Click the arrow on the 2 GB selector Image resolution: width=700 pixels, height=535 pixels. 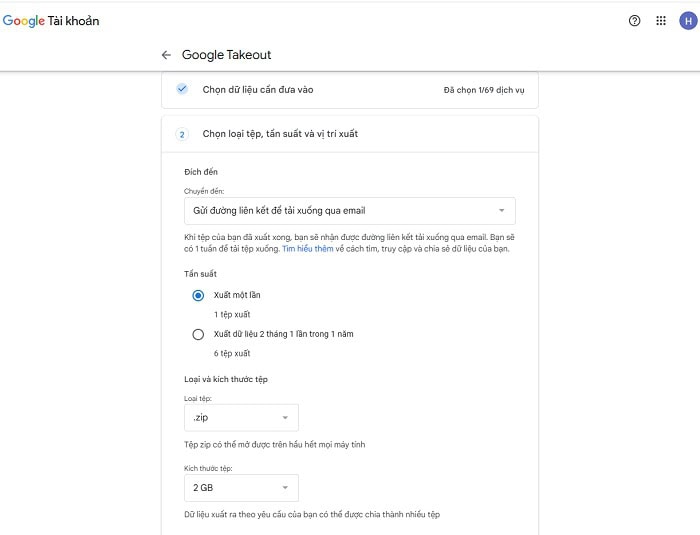[x=284, y=488]
